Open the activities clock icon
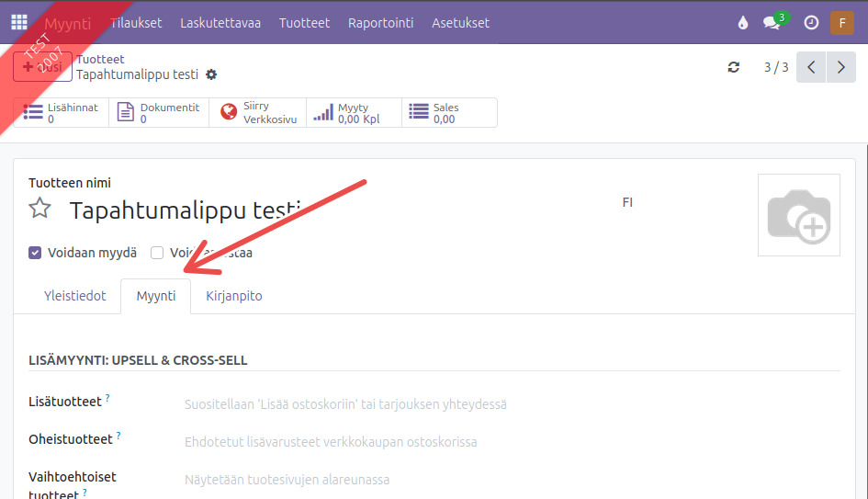 pyautogui.click(x=811, y=23)
